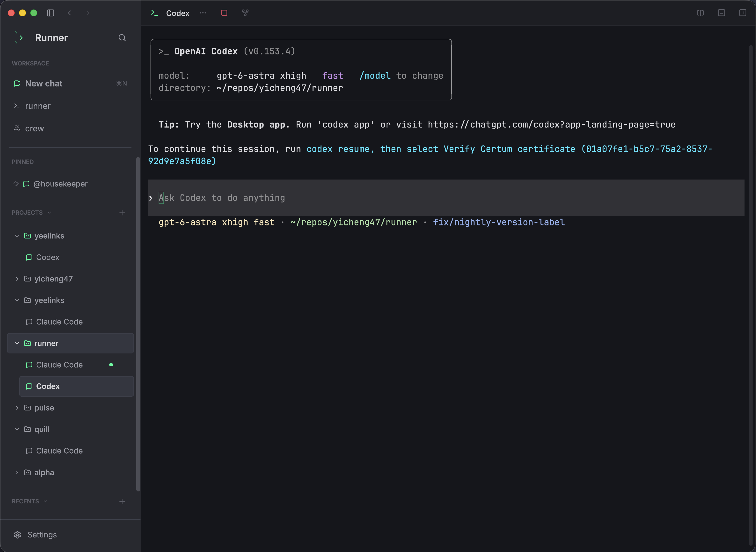756x552 pixels.
Task: Click the chat bubble icon beside @housekeeper
Action: (x=26, y=184)
